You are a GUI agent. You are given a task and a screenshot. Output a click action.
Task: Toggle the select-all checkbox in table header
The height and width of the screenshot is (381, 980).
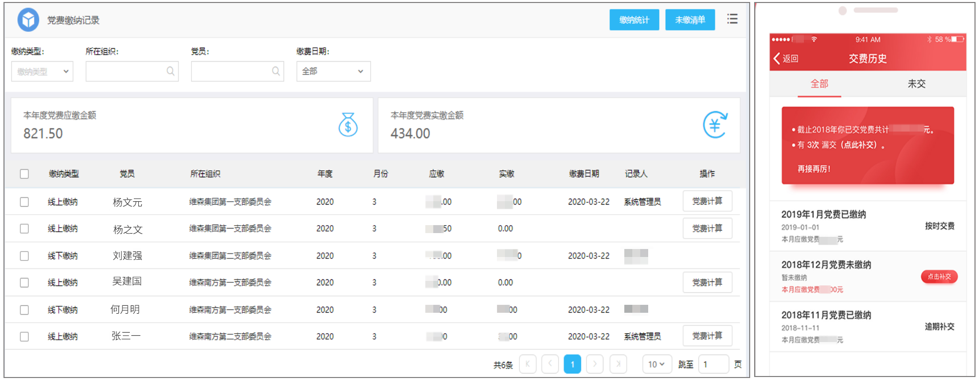click(x=24, y=174)
